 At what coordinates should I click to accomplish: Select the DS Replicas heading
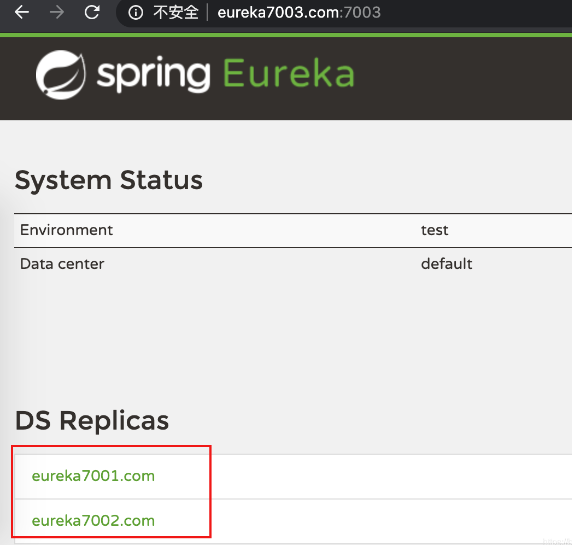[x=92, y=421]
